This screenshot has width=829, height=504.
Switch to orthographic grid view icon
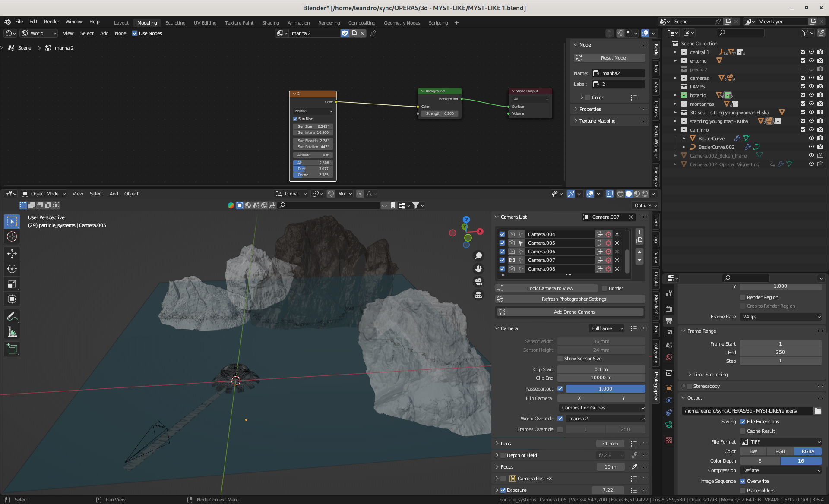point(478,295)
